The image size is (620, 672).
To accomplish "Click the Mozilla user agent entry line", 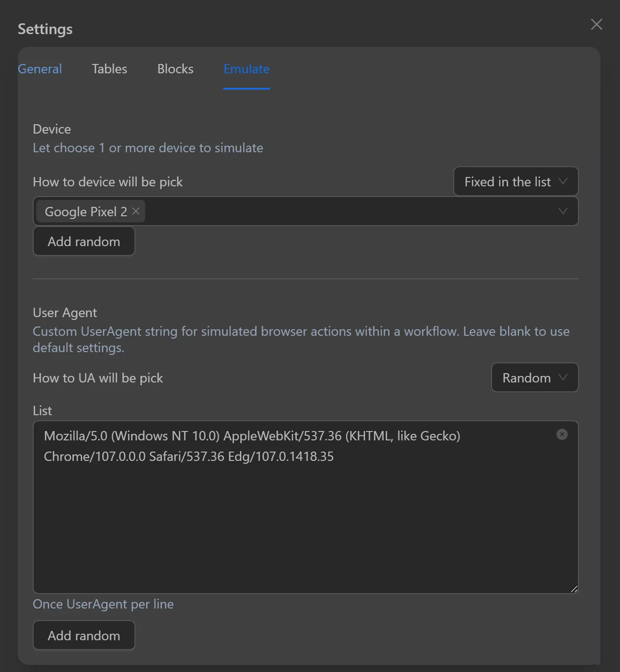I will pyautogui.click(x=252, y=436).
